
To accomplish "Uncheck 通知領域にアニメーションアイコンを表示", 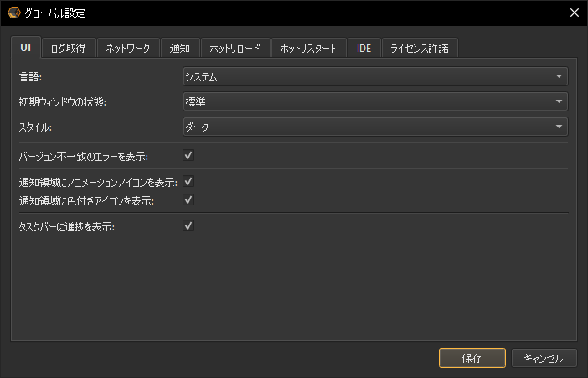I will point(188,182).
